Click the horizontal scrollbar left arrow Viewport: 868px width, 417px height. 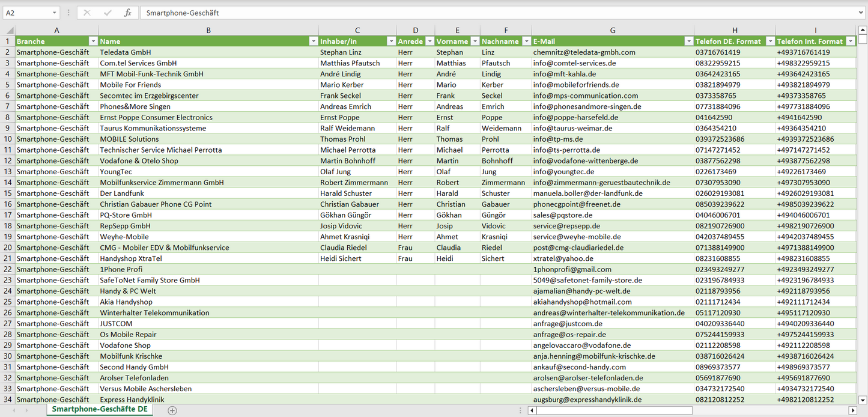pyautogui.click(x=532, y=410)
